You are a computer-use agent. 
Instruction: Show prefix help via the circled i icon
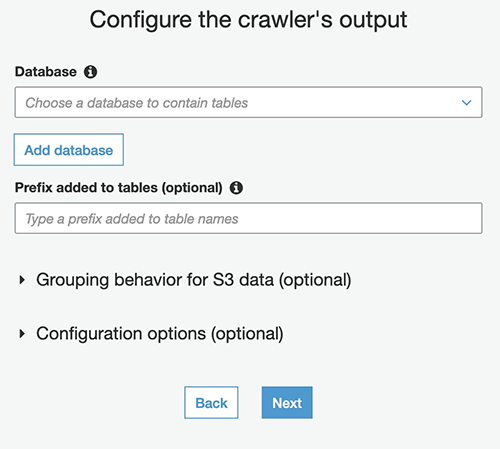click(236, 188)
